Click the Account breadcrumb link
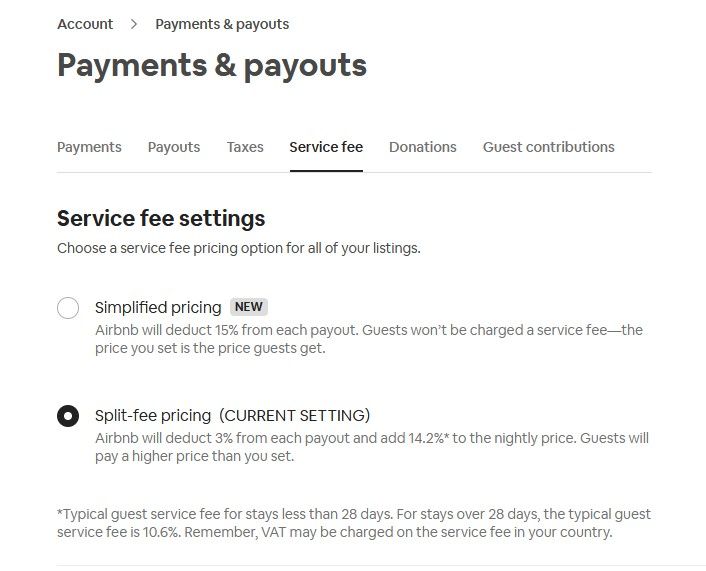706x571 pixels. (85, 24)
